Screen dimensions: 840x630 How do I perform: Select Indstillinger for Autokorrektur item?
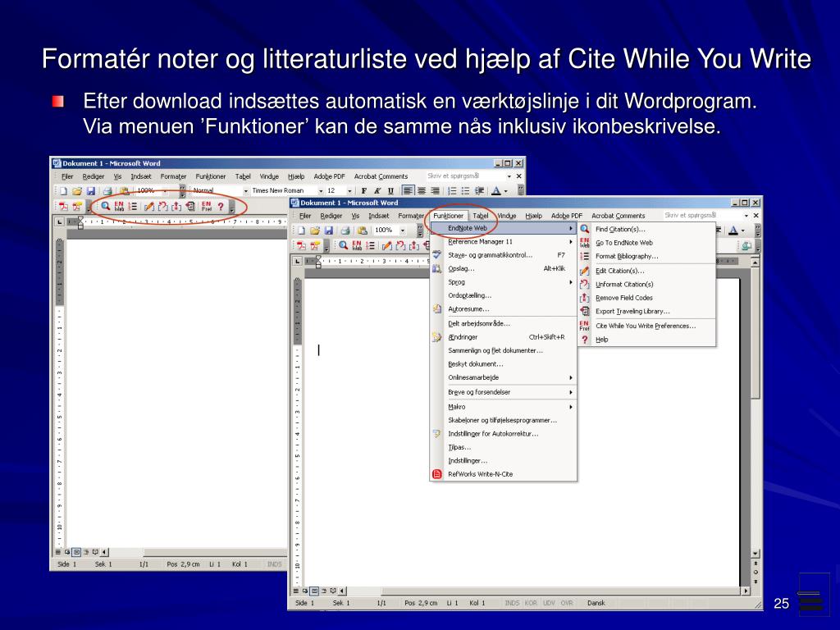coord(504,434)
